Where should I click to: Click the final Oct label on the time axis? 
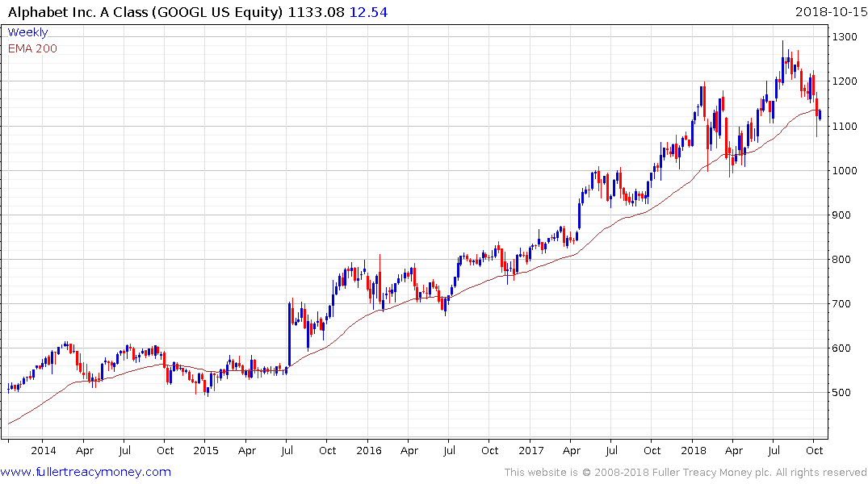[814, 451]
